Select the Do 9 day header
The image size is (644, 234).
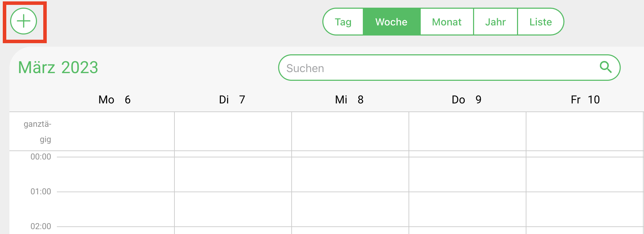pos(466,100)
